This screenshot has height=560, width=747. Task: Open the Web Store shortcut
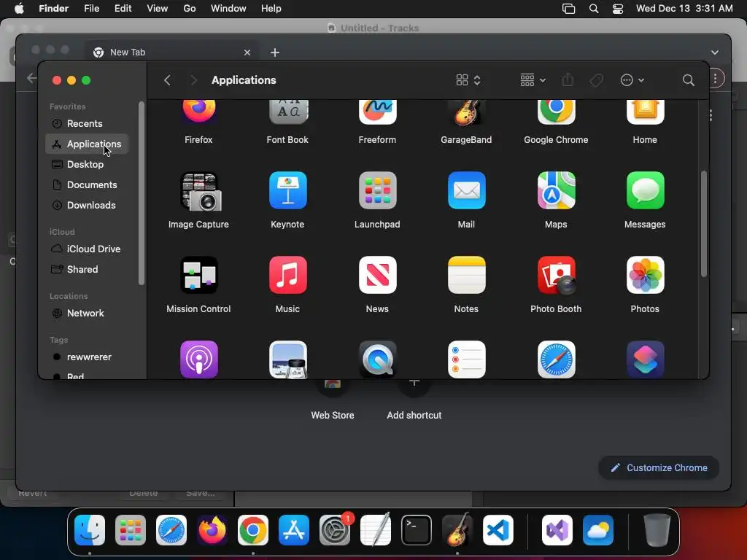click(x=333, y=400)
